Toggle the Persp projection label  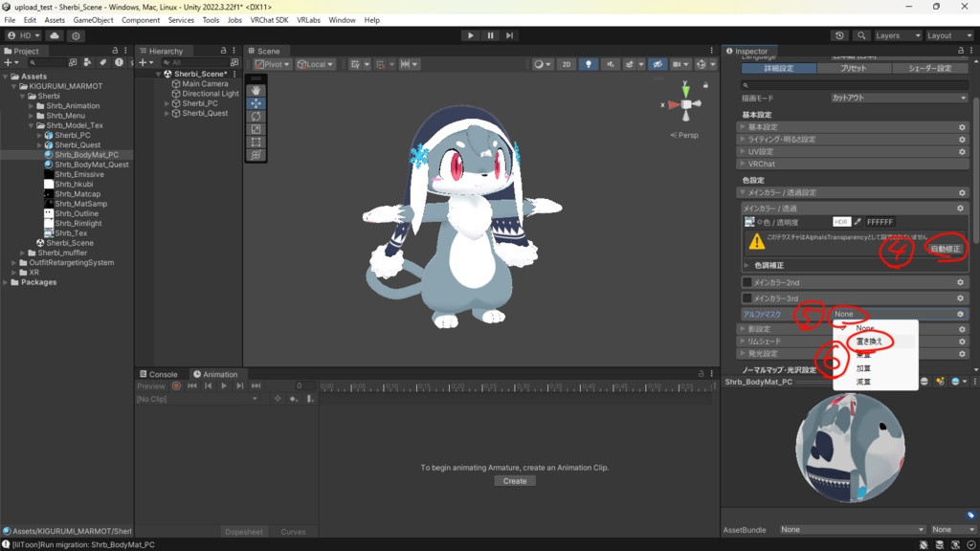coord(684,135)
